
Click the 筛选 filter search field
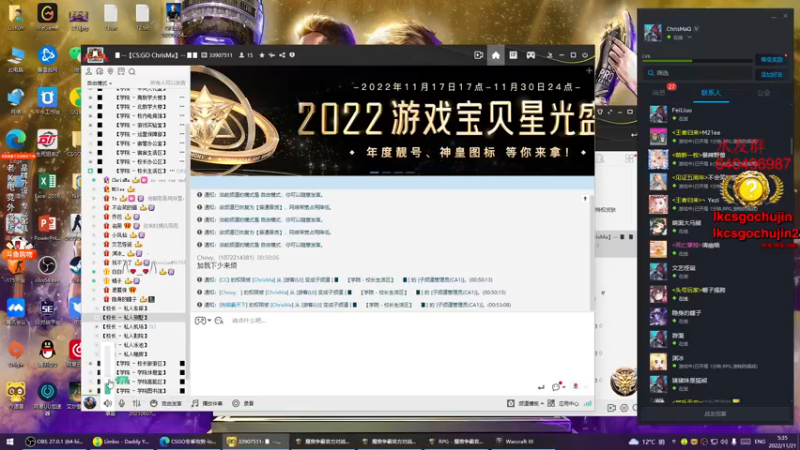(x=697, y=73)
